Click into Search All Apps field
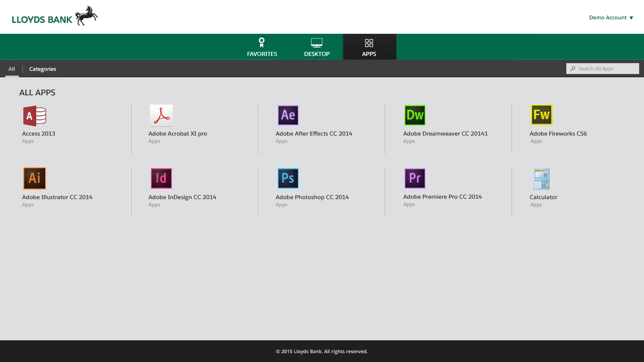The image size is (644, 362). point(603,69)
